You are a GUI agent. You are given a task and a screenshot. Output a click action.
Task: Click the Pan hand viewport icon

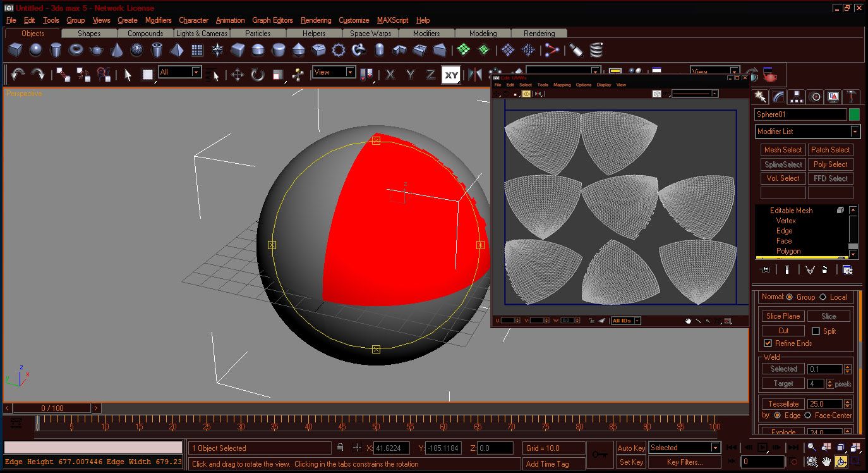click(827, 462)
